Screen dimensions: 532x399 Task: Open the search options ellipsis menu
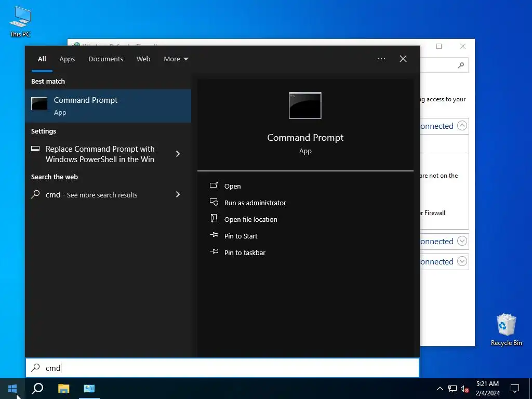coord(381,59)
